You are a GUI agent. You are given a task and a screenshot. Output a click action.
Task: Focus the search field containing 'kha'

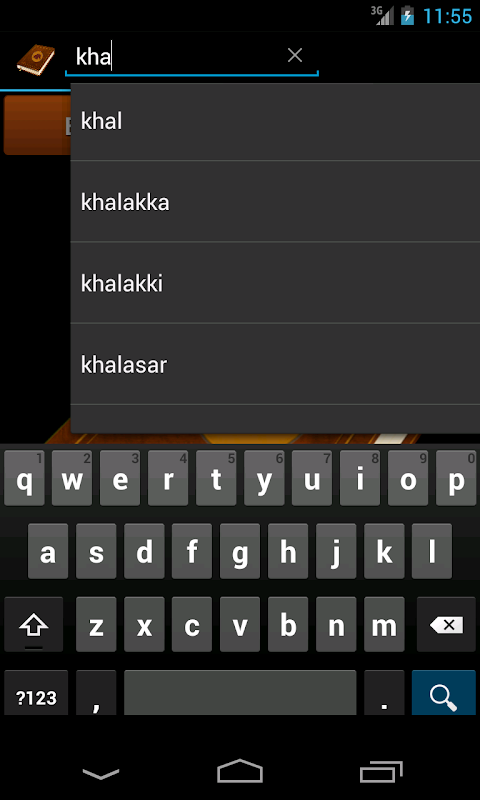[x=192, y=56]
